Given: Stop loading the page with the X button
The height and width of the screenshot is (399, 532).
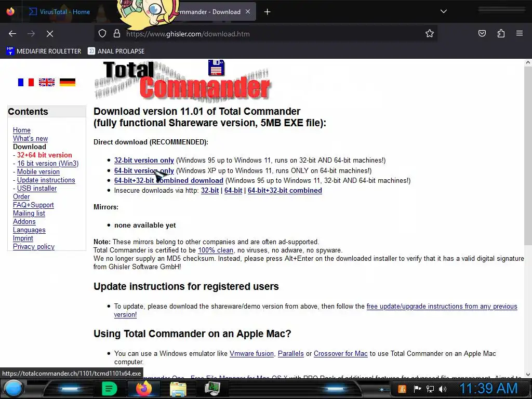Looking at the screenshot, I should [49, 34].
